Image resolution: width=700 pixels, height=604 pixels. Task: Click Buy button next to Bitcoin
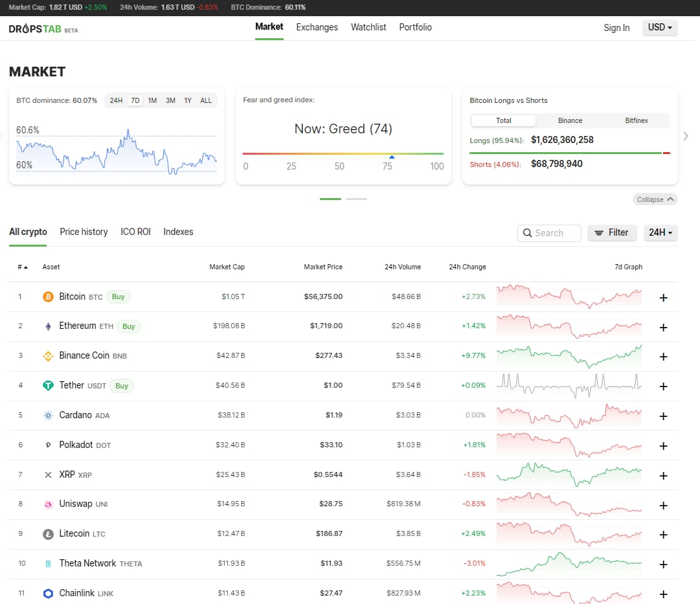click(x=118, y=297)
